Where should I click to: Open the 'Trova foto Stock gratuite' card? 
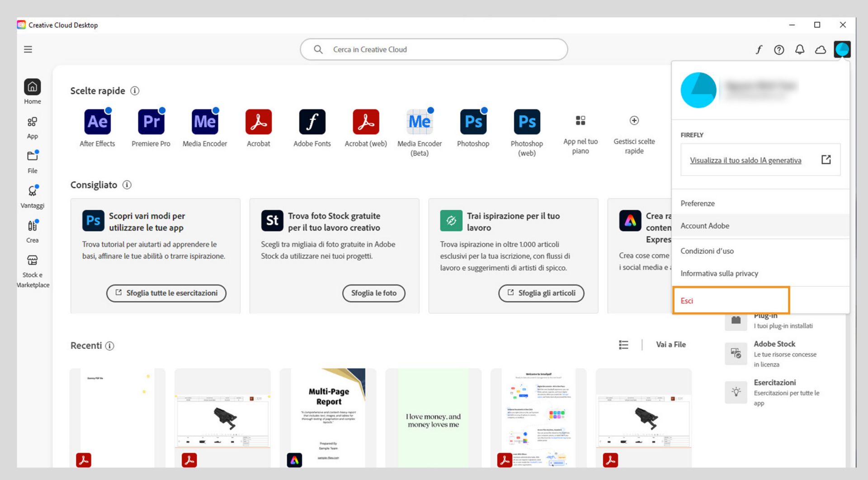pyautogui.click(x=335, y=256)
